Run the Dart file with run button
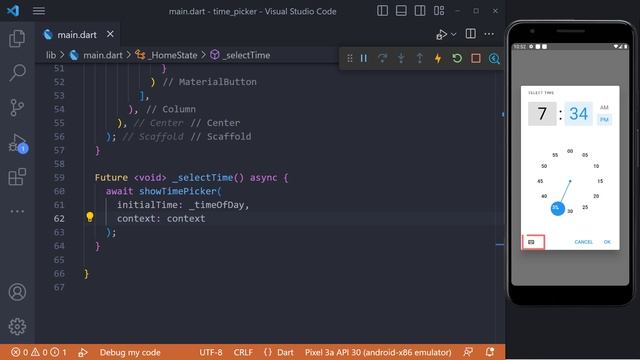 point(441,34)
